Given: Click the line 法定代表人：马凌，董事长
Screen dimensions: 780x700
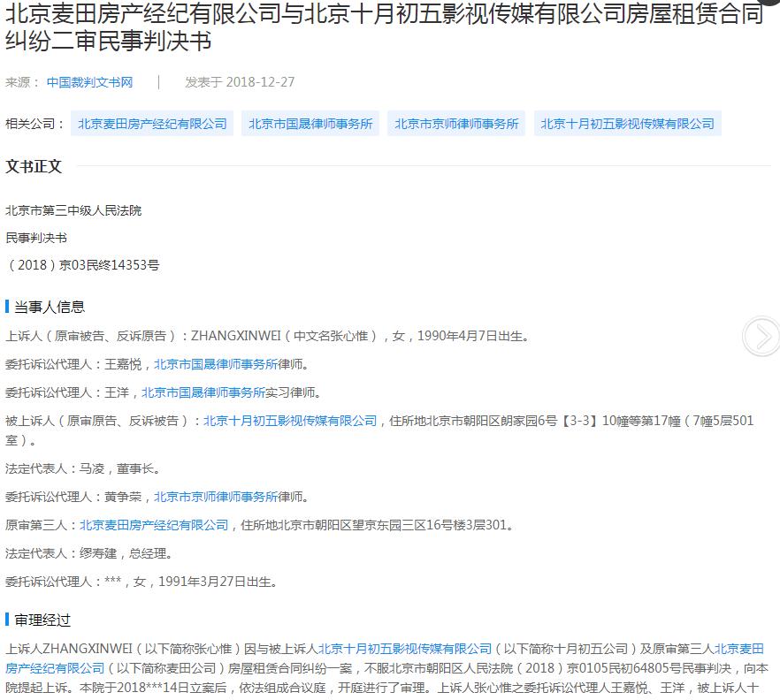Looking at the screenshot, I should click(x=82, y=468).
